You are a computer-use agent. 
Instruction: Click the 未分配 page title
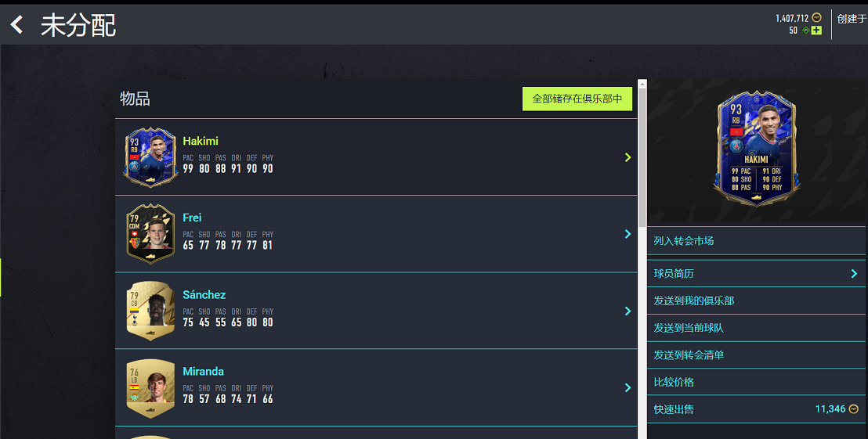coord(78,26)
